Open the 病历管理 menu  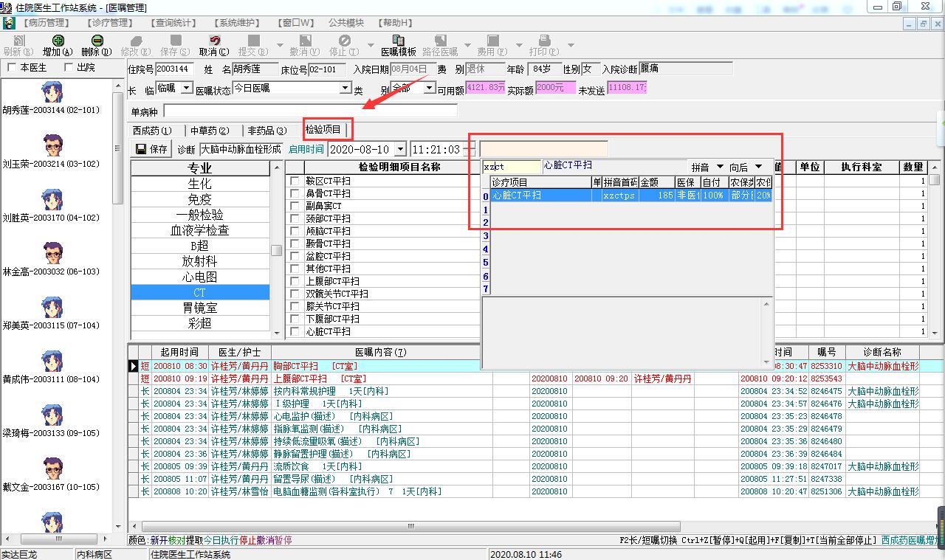[x=47, y=23]
